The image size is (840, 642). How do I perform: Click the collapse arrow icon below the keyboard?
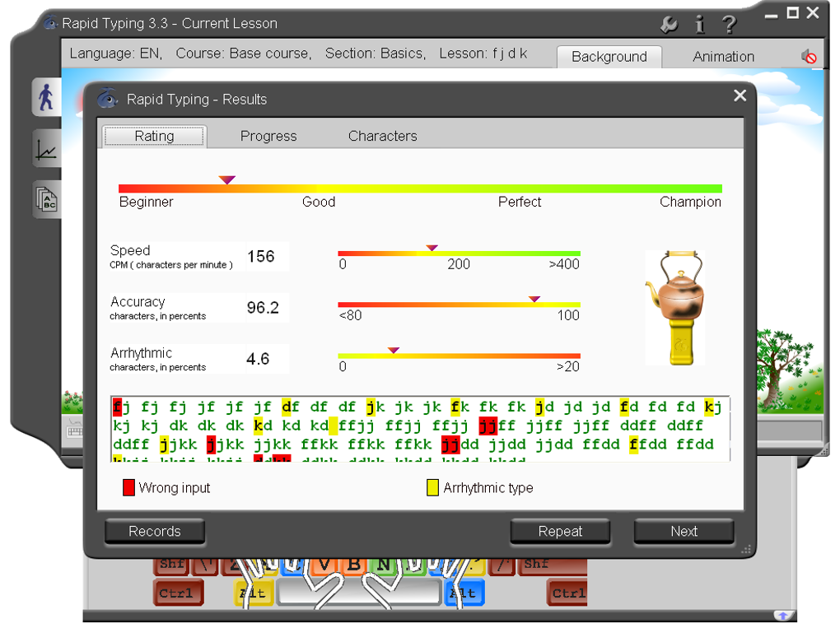[782, 616]
